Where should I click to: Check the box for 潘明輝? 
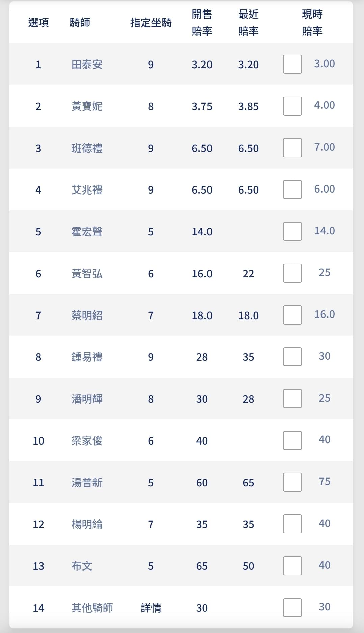coord(292,399)
